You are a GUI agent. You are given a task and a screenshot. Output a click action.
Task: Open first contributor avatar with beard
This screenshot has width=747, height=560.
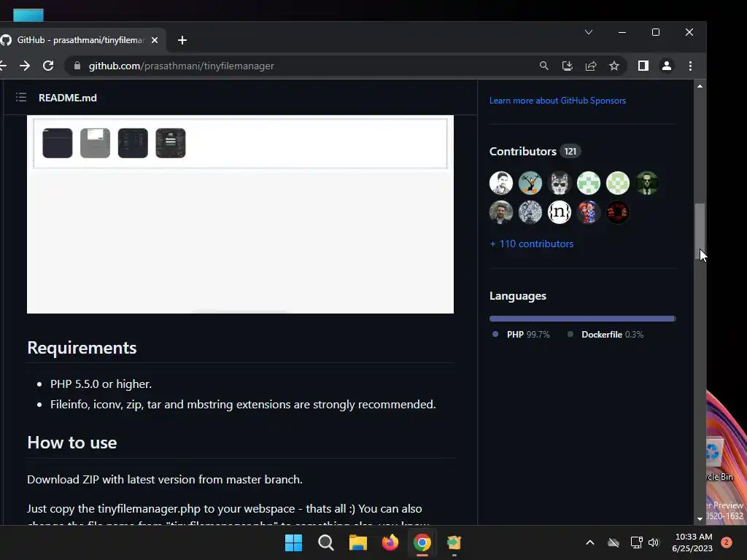click(x=501, y=183)
